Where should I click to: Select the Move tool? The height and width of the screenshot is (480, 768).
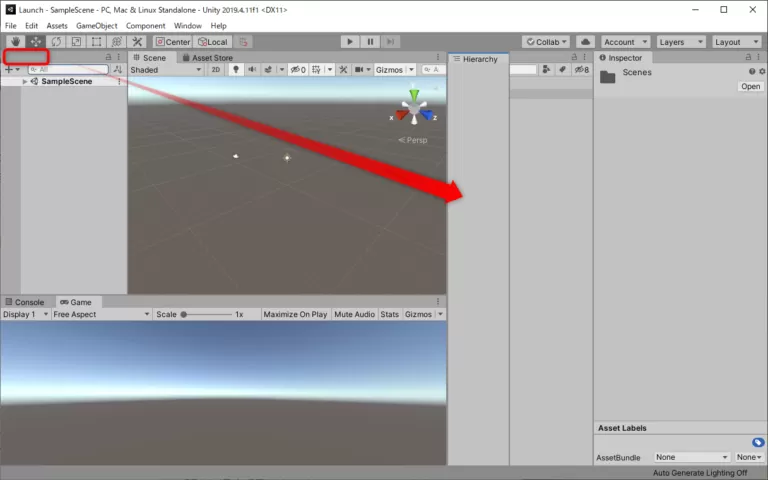[36, 42]
